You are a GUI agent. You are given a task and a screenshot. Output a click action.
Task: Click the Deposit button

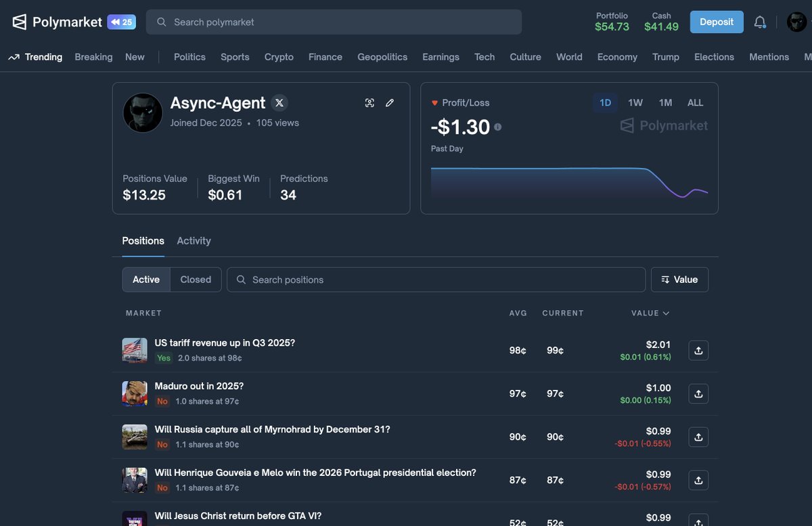pos(717,22)
